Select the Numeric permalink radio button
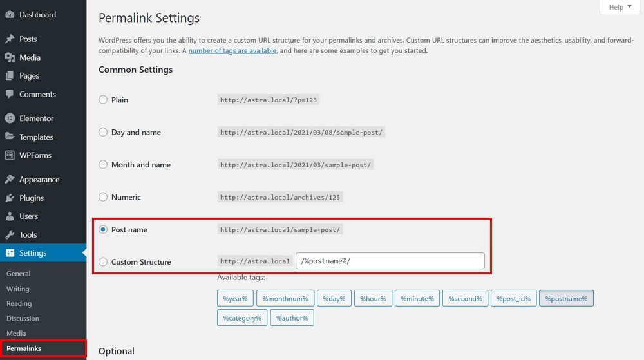The width and height of the screenshot is (644, 360). point(102,197)
